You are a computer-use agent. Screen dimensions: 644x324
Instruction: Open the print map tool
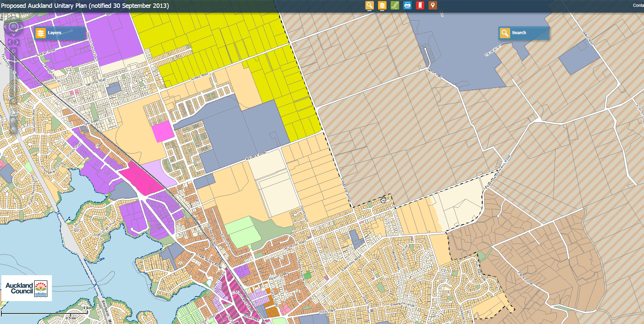point(407,5)
